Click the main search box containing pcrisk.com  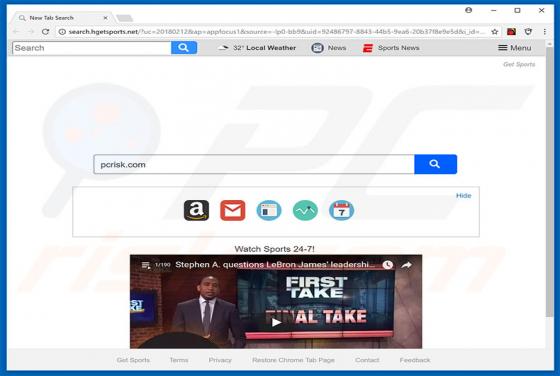click(254, 164)
